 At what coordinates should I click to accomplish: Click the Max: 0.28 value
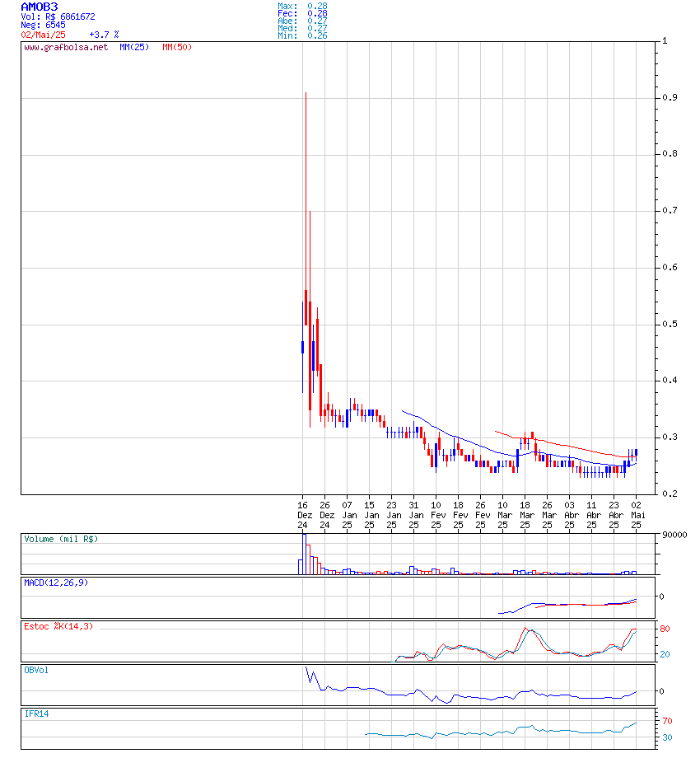(302, 6)
